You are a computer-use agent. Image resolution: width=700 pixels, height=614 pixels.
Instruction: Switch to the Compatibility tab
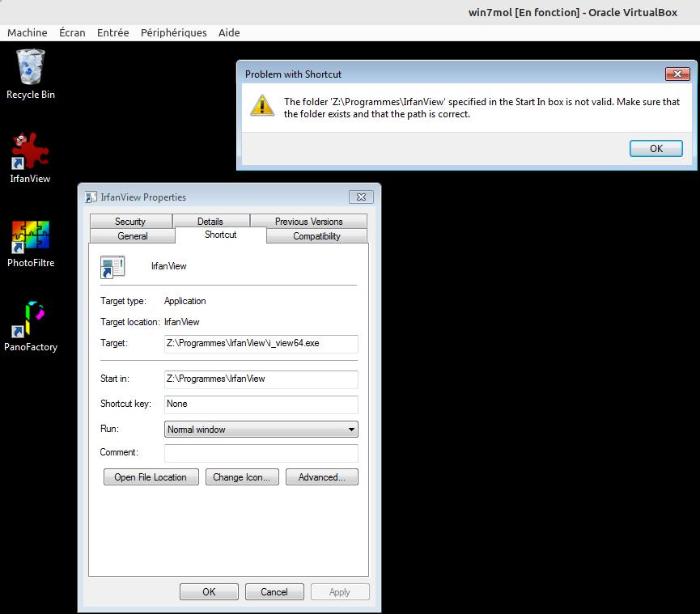[316, 236]
